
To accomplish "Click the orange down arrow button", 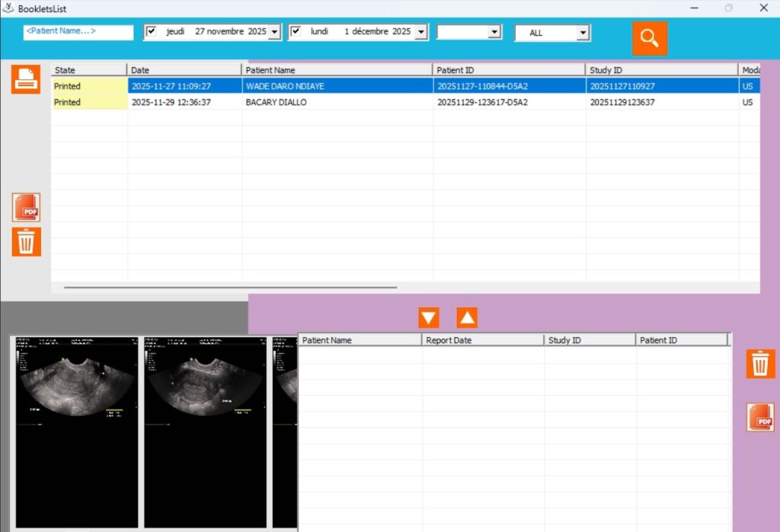I will pos(429,318).
